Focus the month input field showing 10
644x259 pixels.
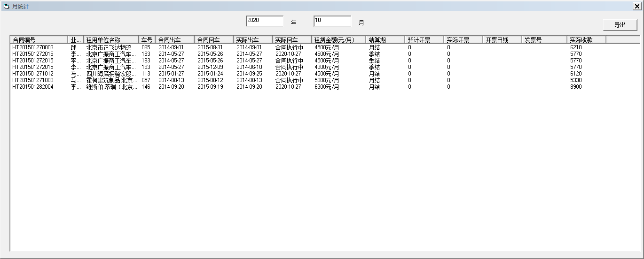click(332, 21)
